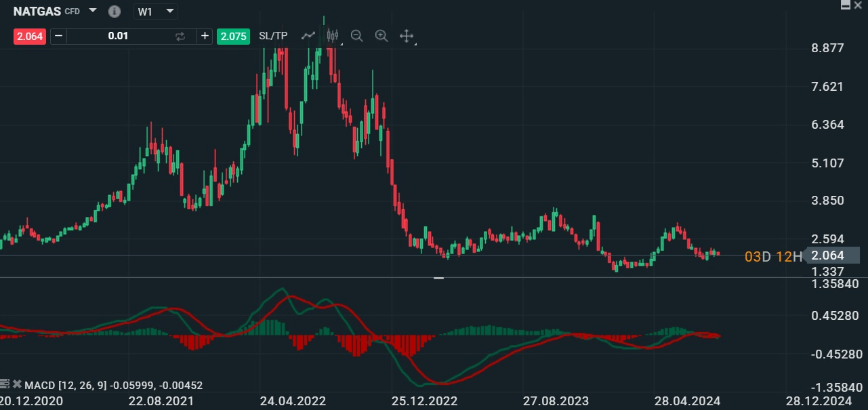Click the volume swap arrows icon
This screenshot has height=410, width=868.
point(180,36)
